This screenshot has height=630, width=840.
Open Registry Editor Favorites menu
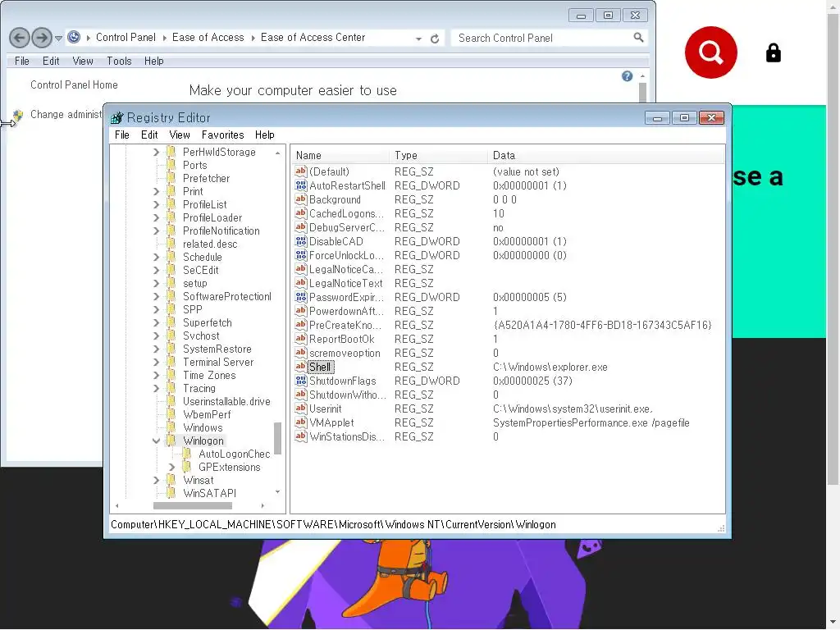coord(222,135)
